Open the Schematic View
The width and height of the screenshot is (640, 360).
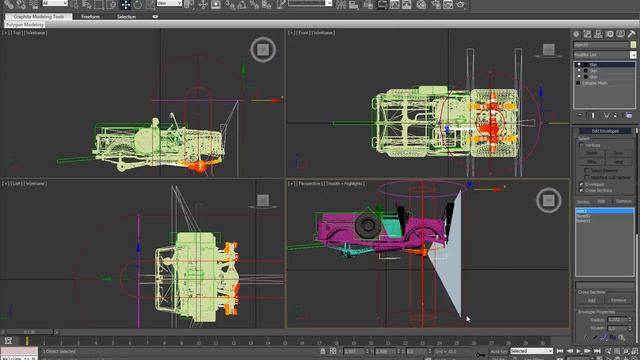[x=407, y=5]
